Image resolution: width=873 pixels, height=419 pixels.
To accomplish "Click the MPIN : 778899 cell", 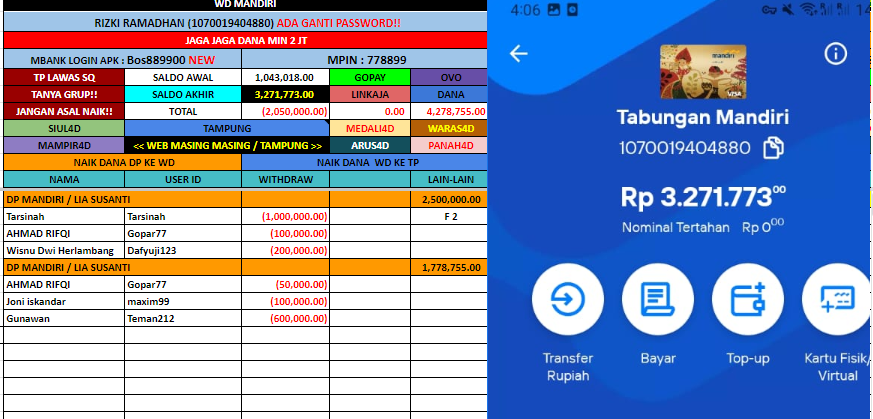I will click(364, 60).
